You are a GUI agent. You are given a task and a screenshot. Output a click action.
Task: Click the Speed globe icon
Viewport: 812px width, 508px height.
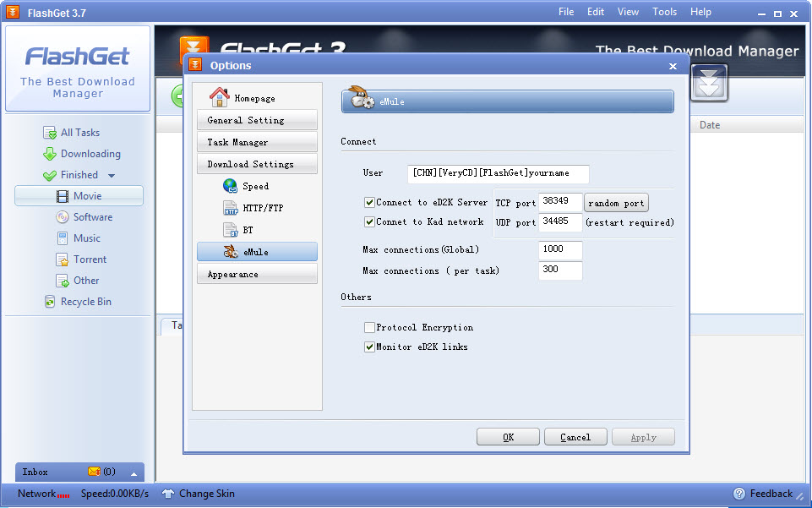[x=230, y=186]
